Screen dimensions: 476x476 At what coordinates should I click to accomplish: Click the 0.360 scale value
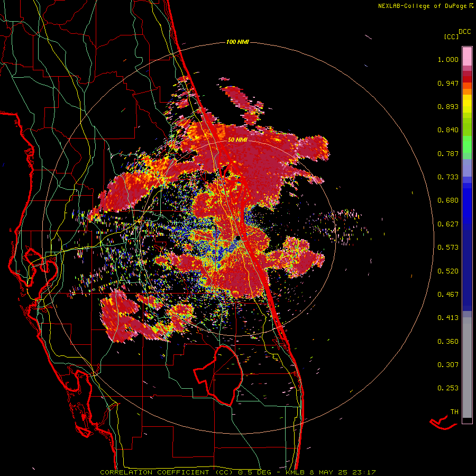[448, 342]
